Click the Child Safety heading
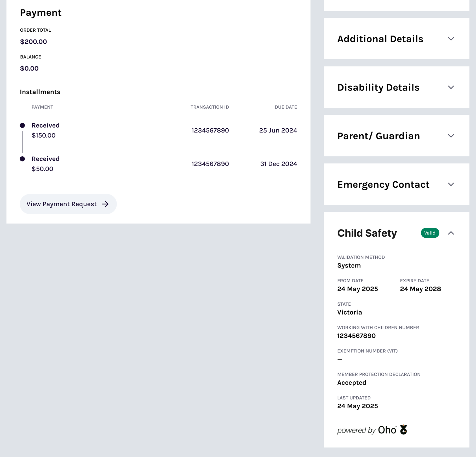 click(367, 233)
